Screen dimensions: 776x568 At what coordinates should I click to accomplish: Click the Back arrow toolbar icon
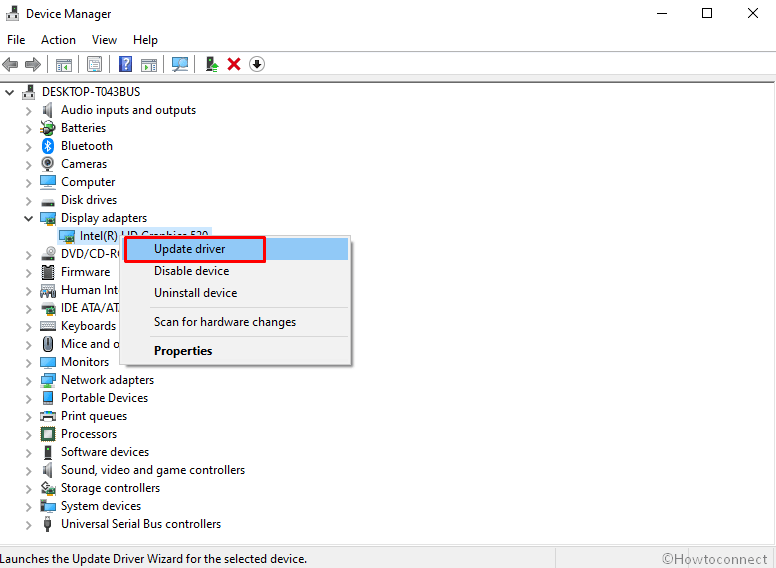(x=10, y=64)
